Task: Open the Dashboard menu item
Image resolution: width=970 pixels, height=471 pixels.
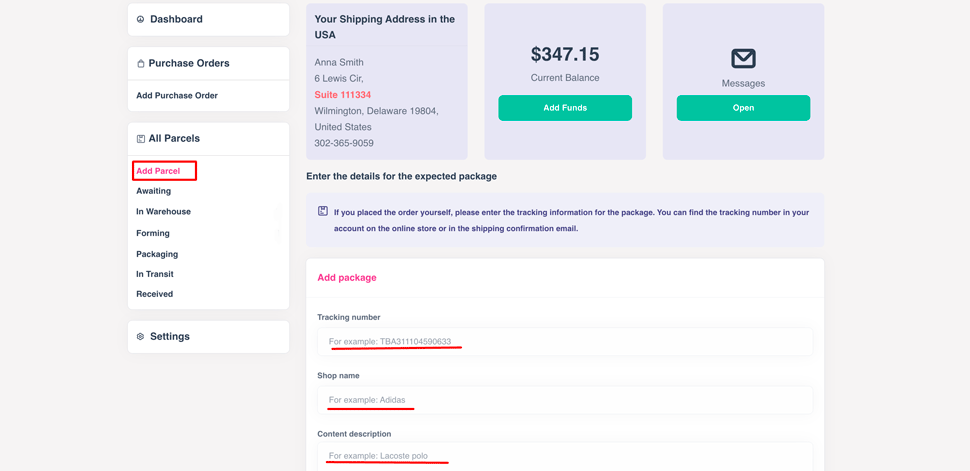Action: (x=176, y=19)
